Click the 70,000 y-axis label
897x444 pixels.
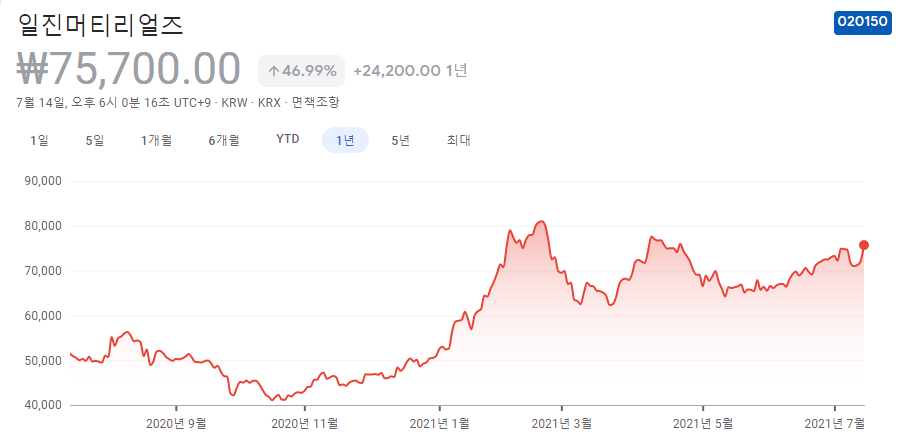point(43,271)
